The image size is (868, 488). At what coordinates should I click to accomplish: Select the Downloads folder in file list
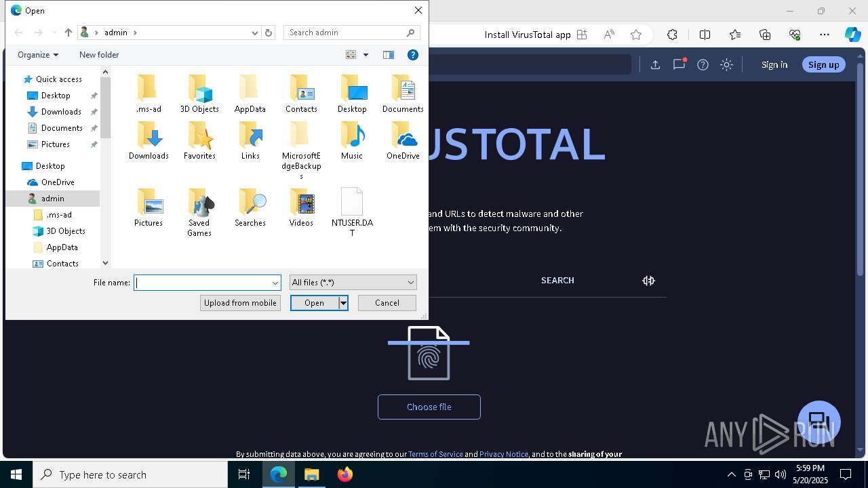point(149,141)
